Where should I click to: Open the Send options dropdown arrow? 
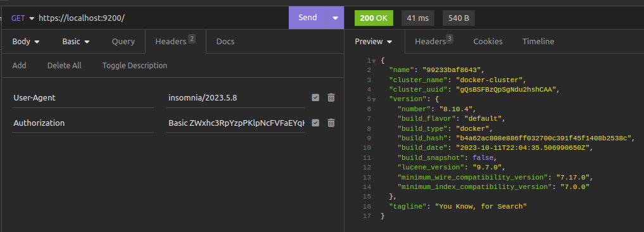pyautogui.click(x=335, y=18)
